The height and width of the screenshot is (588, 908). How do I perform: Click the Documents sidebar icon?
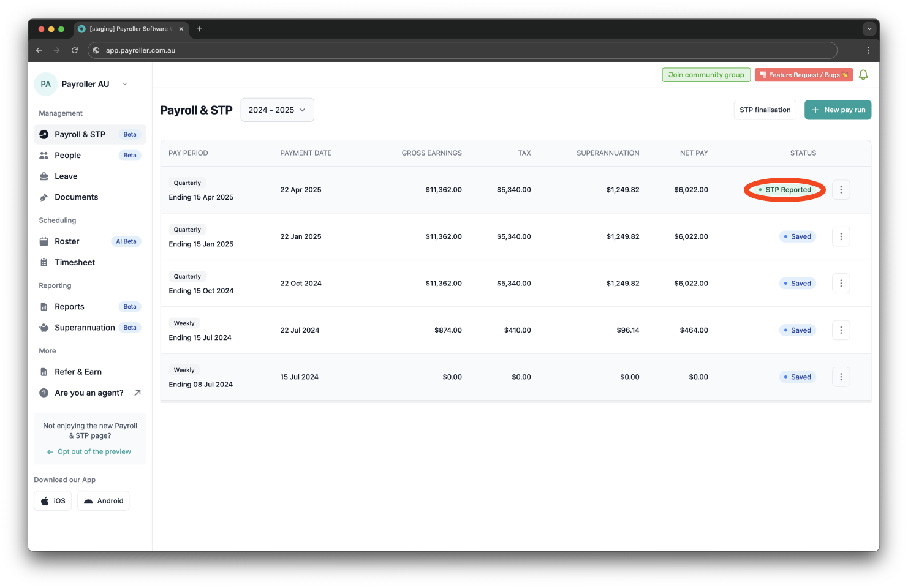(44, 197)
